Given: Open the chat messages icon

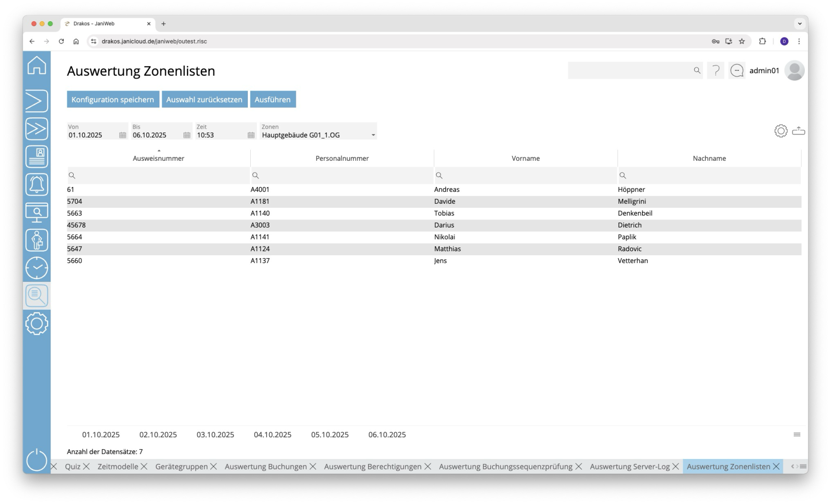Looking at the screenshot, I should point(737,71).
